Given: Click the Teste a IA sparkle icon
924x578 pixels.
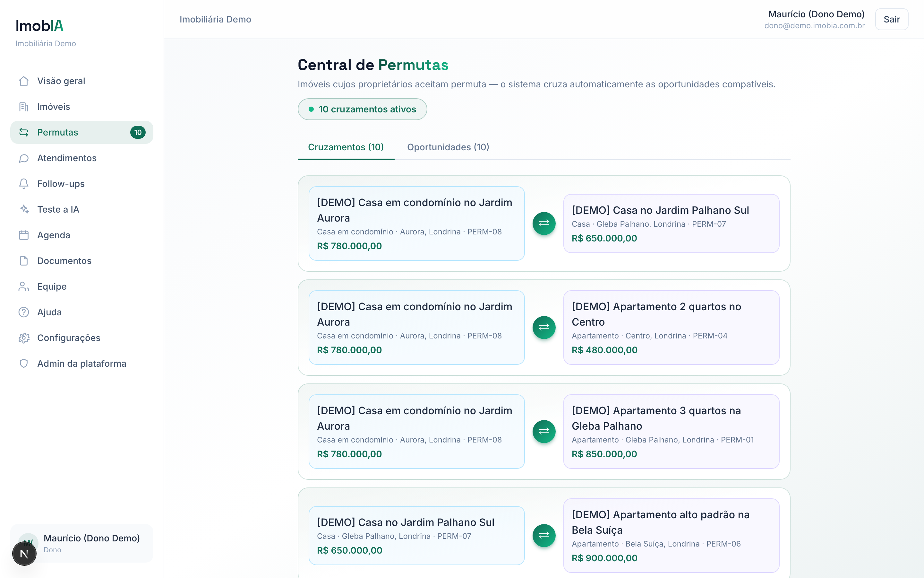Looking at the screenshot, I should [24, 209].
